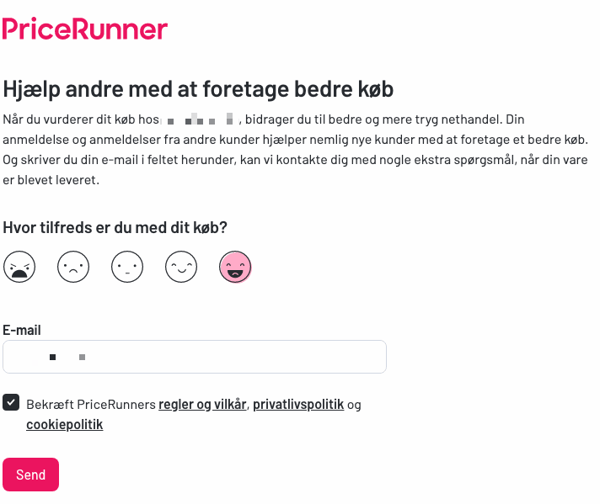Choose the pink laughing face rating
Image resolution: width=600 pixels, height=504 pixels.
click(235, 267)
